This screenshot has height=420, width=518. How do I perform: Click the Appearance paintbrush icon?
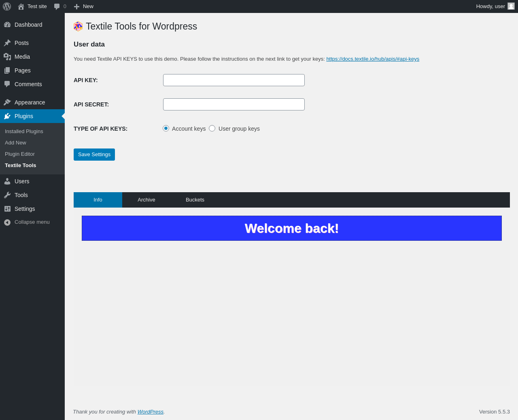pyautogui.click(x=7, y=102)
